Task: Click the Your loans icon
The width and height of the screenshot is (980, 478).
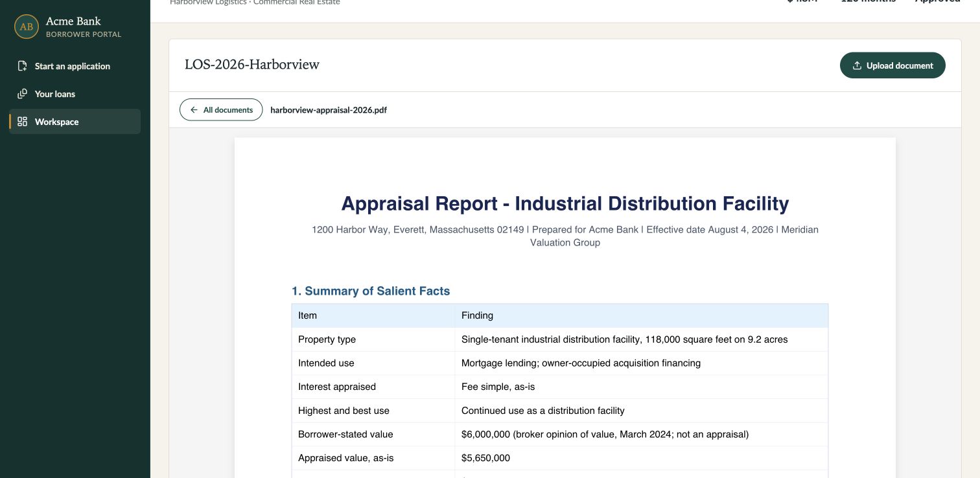Action: (22, 94)
